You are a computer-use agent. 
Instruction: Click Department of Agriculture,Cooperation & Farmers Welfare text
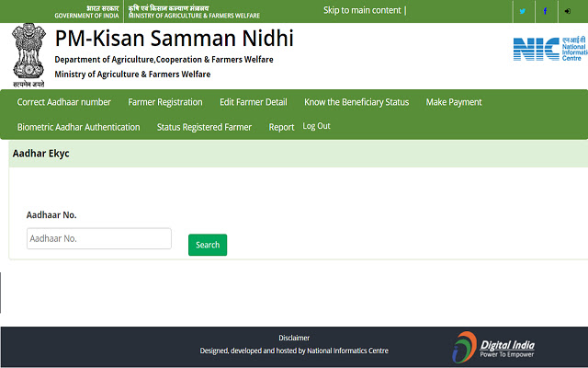[x=164, y=60]
